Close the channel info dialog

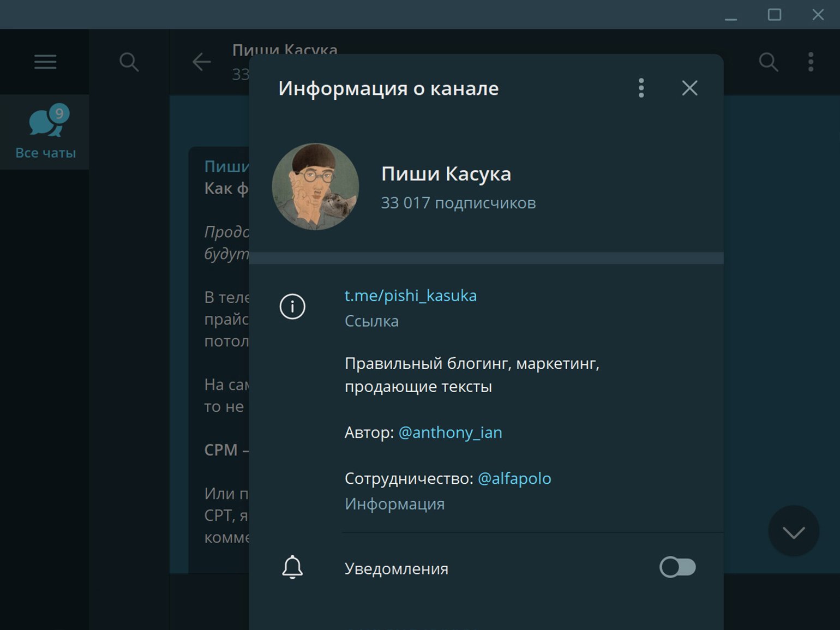point(689,88)
